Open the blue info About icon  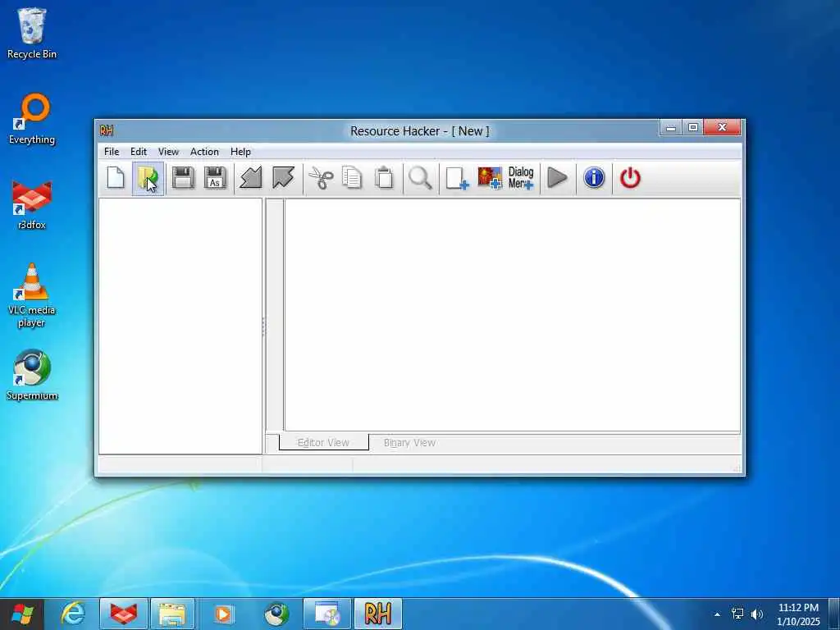coord(594,178)
